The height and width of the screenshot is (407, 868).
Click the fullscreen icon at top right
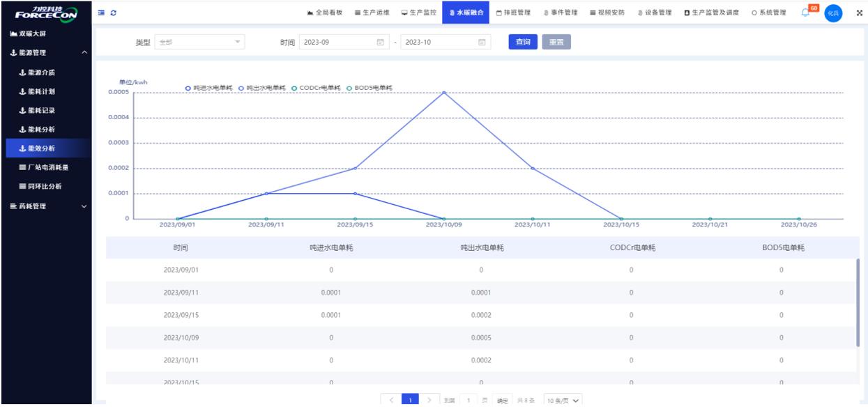pos(859,13)
